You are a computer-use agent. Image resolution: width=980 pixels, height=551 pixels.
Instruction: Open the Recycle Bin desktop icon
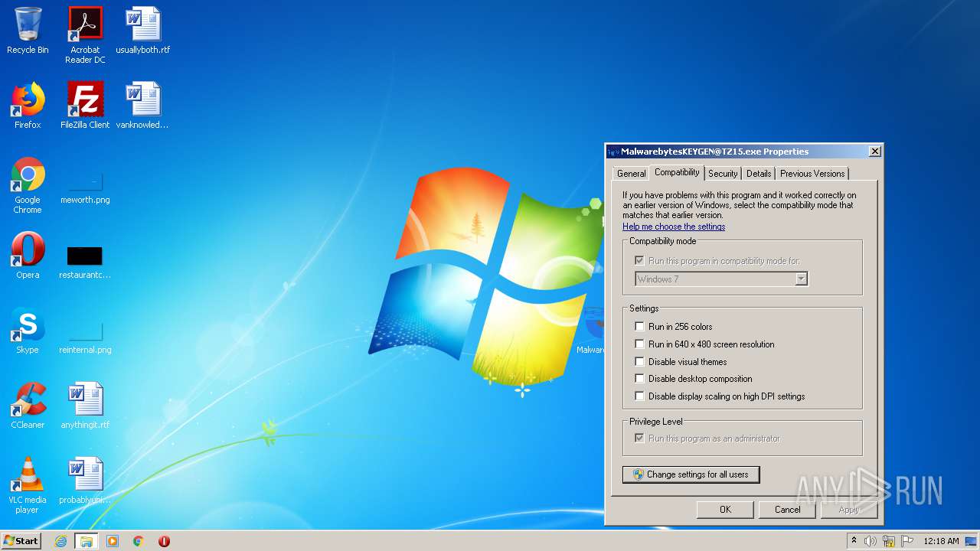(28, 31)
